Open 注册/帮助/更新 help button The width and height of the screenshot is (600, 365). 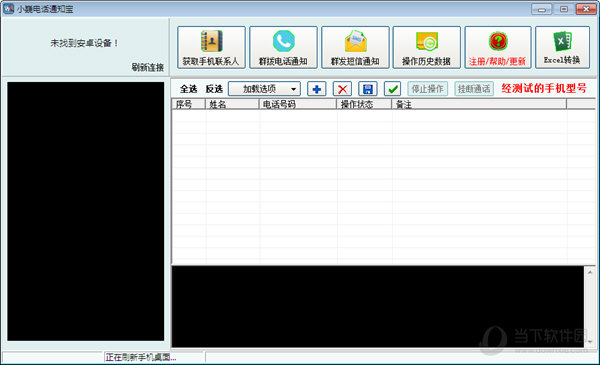click(498, 47)
